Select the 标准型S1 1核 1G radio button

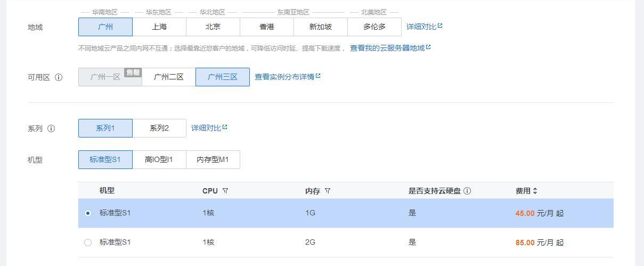pos(88,213)
